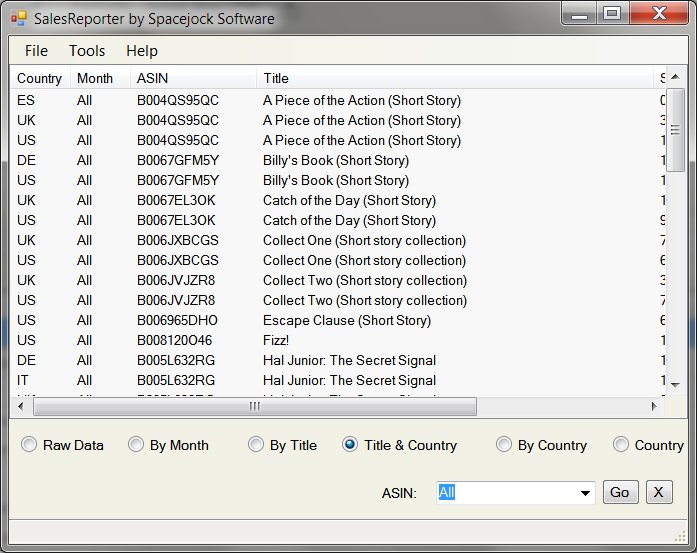The image size is (697, 553).
Task: Sort by the Title column header
Action: pyautogui.click(x=455, y=78)
